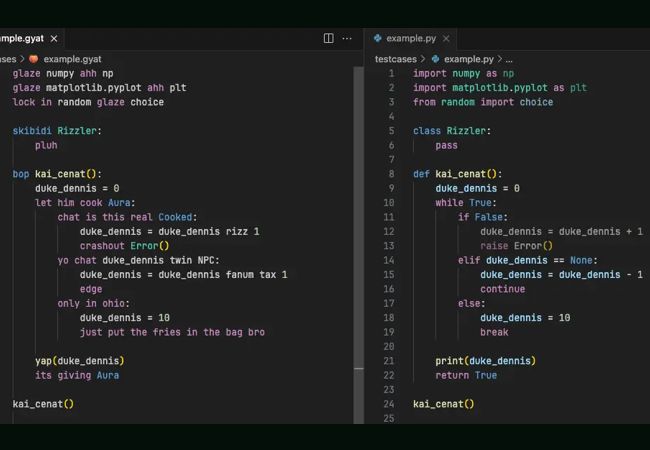
Task: Click 'raise Error()' line
Action: click(x=516, y=246)
